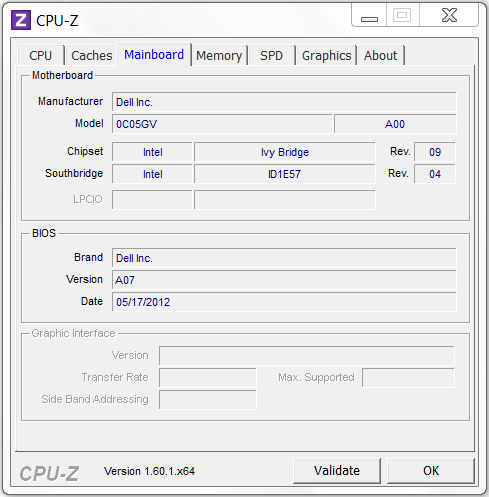The image size is (489, 497).
Task: Open the SPD tab
Action: click(271, 55)
